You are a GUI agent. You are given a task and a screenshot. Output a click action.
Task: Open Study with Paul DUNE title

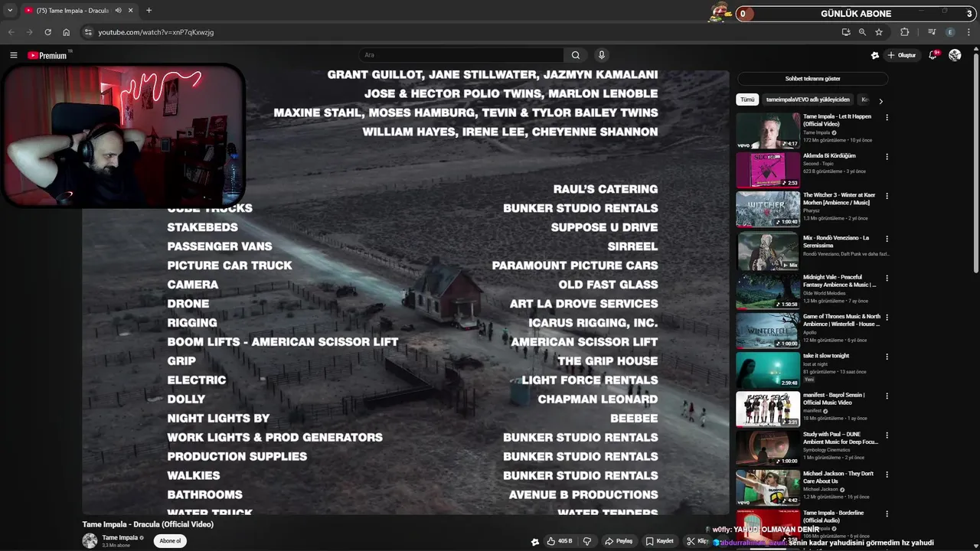coord(841,438)
